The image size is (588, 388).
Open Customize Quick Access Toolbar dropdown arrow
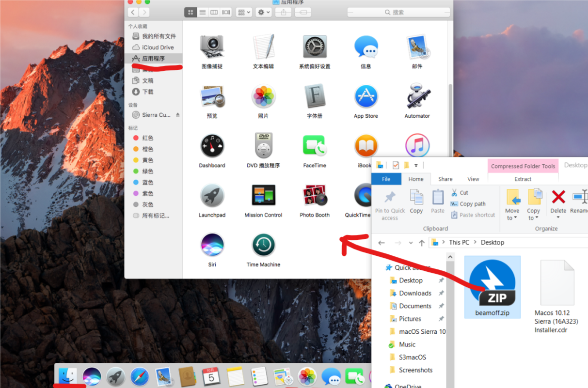coord(416,166)
